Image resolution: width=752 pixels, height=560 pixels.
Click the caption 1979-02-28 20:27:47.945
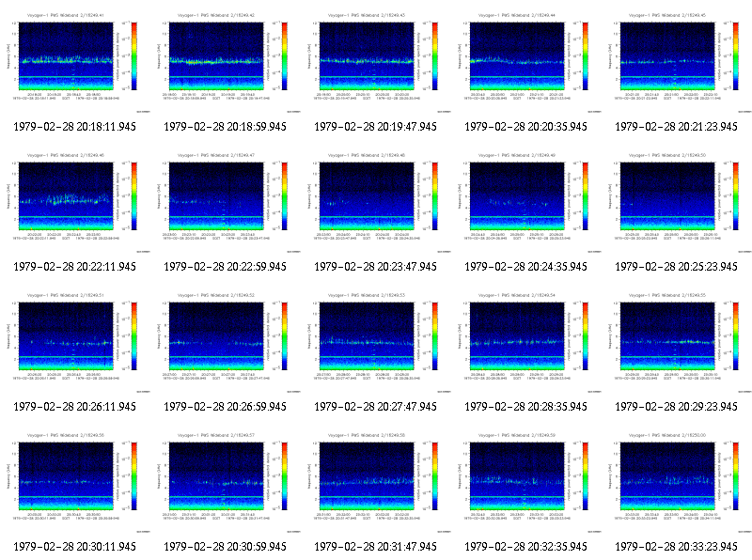click(375, 407)
